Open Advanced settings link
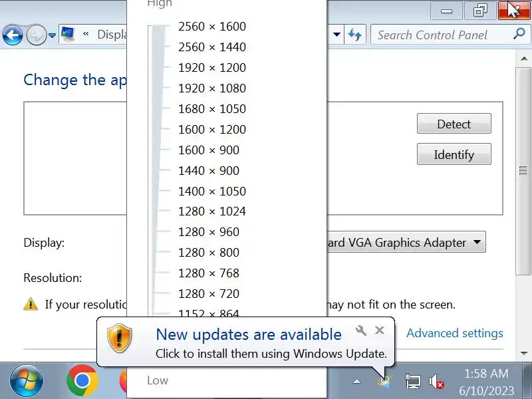 (455, 333)
